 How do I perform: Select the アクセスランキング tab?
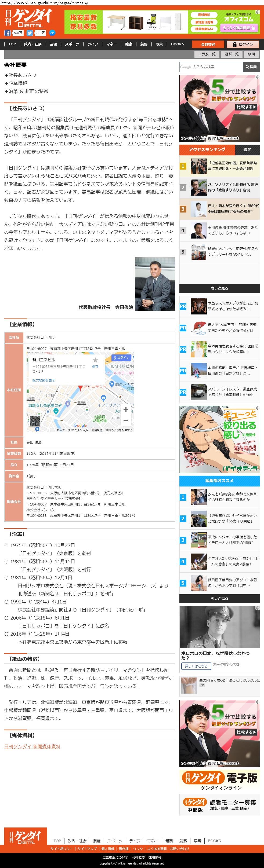tap(207, 150)
